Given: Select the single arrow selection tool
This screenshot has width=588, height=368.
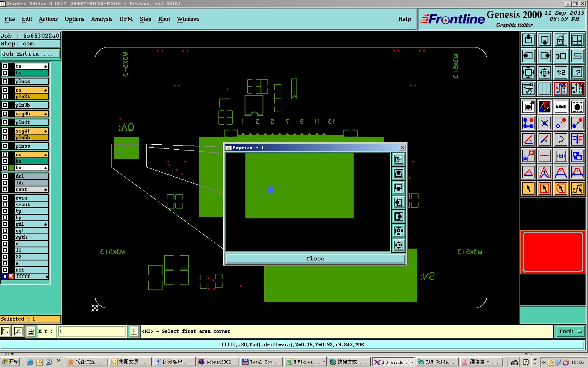Looking at the screenshot, I should click(528, 188).
